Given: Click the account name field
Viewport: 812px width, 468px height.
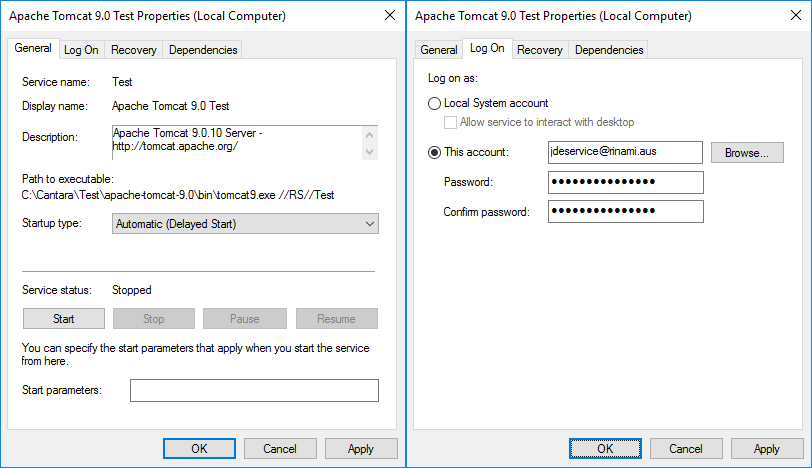Looking at the screenshot, I should tap(625, 152).
